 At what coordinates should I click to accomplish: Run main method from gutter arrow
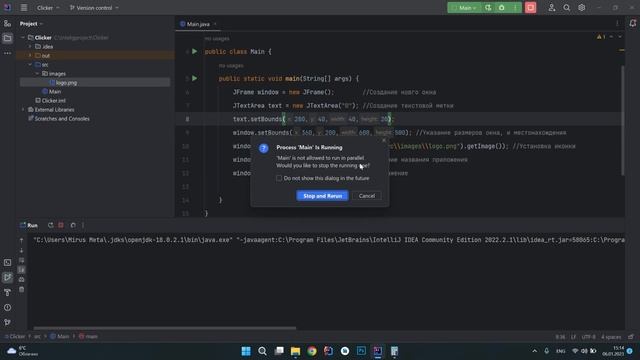pyautogui.click(x=194, y=78)
